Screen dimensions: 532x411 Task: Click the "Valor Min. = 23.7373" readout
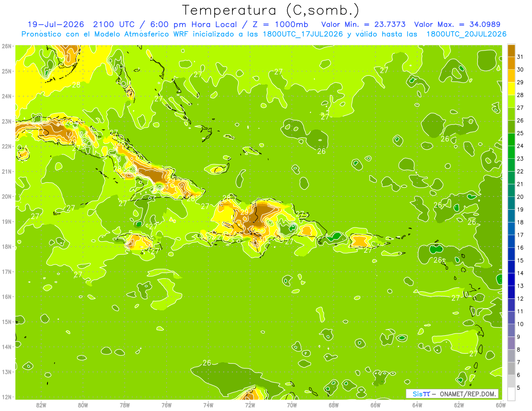click(363, 24)
